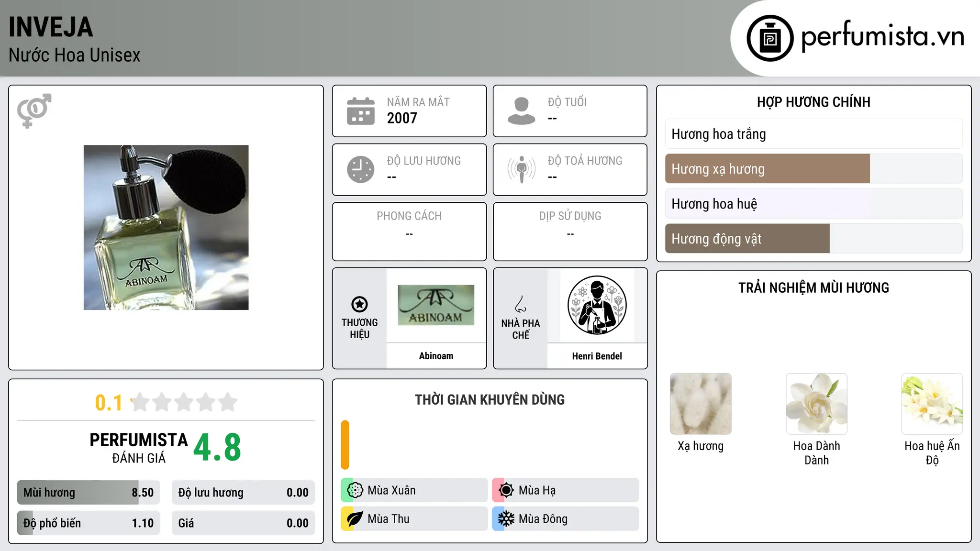This screenshot has height=551, width=980.
Task: Select the Mùa Xuân season label
Action: [391, 490]
